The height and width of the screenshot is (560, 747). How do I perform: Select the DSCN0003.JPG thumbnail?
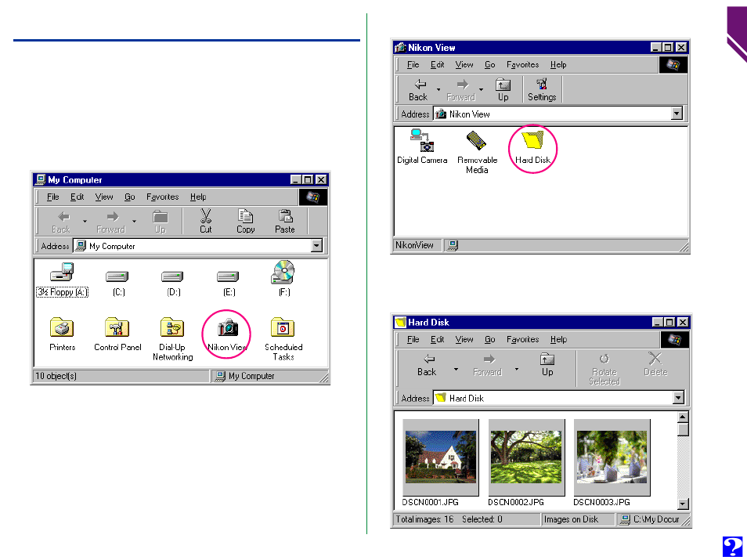click(612, 457)
